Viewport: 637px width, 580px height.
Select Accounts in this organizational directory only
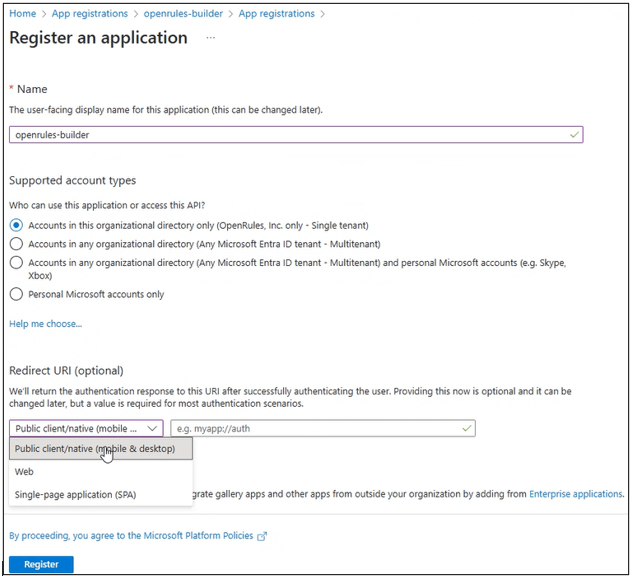click(15, 225)
